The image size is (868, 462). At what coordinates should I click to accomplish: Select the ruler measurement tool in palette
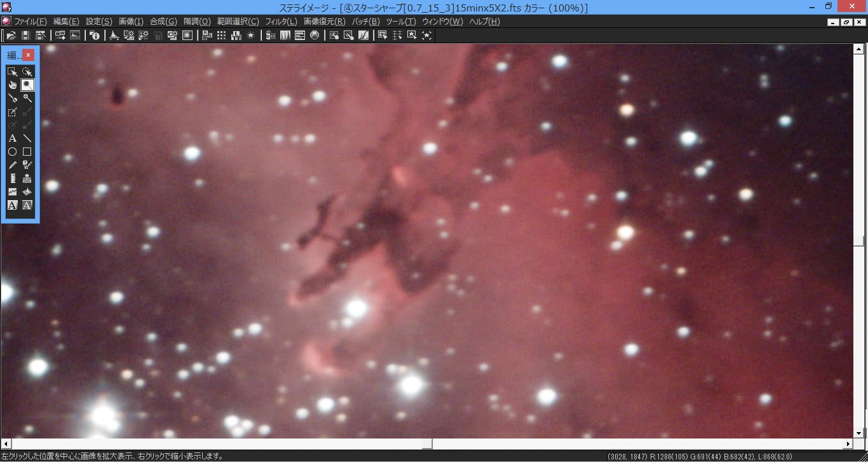click(x=12, y=179)
